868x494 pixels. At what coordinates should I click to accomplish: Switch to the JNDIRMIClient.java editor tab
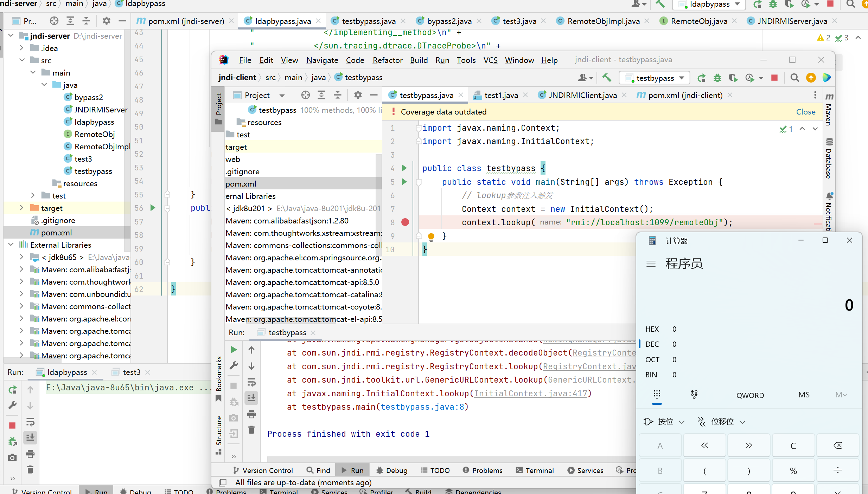tap(582, 95)
